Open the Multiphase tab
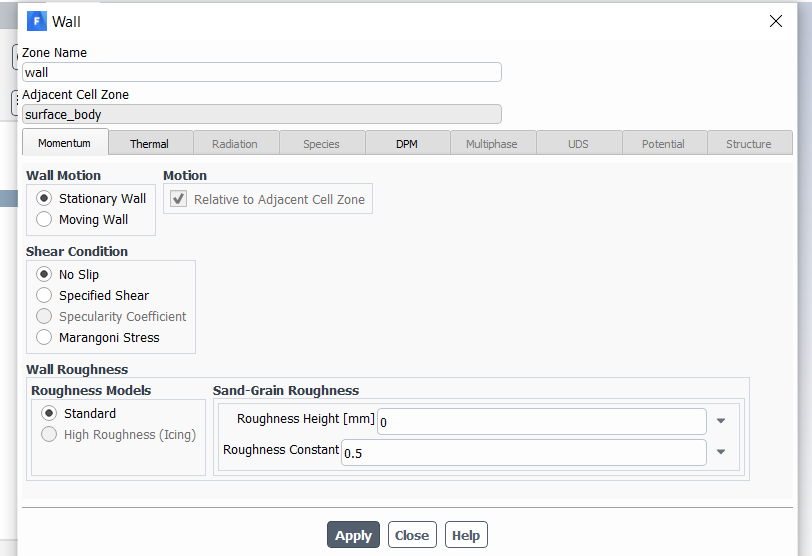 (493, 143)
